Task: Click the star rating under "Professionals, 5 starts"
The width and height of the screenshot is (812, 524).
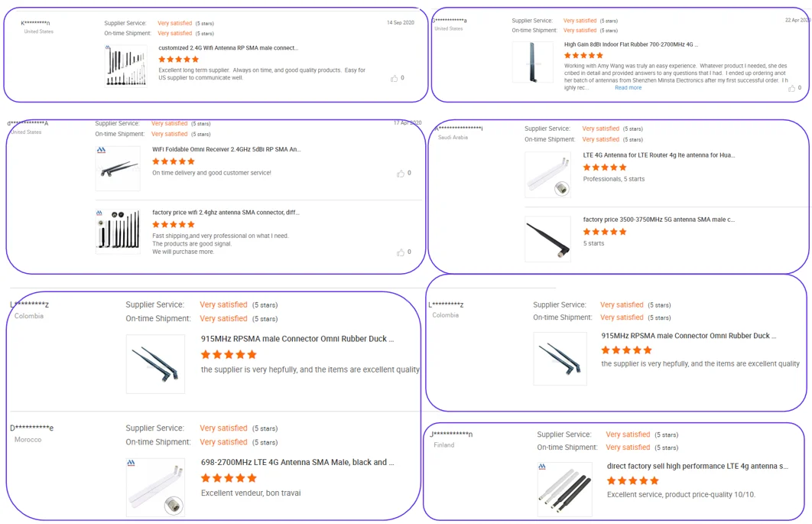Action: 604,168
